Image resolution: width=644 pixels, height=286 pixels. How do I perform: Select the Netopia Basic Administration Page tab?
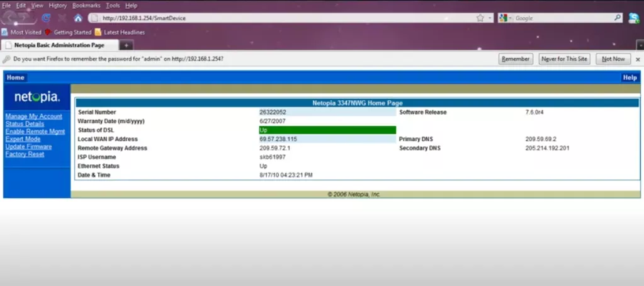(60, 45)
